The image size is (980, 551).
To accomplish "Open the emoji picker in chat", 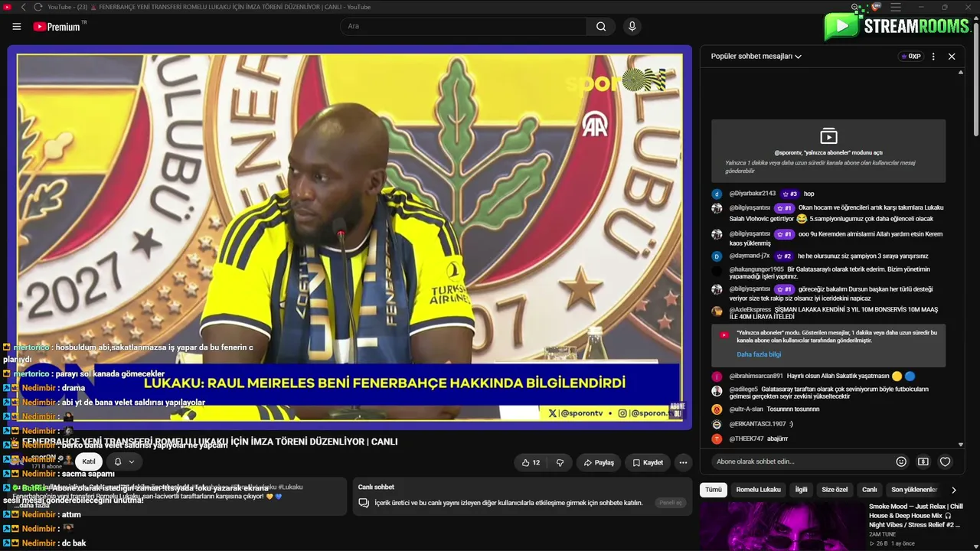I will point(901,461).
